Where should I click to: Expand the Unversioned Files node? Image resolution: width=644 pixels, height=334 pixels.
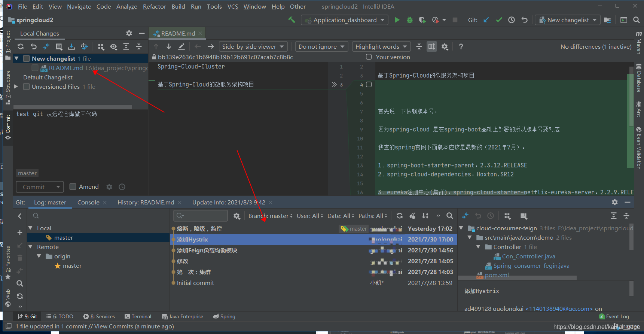coord(16,86)
